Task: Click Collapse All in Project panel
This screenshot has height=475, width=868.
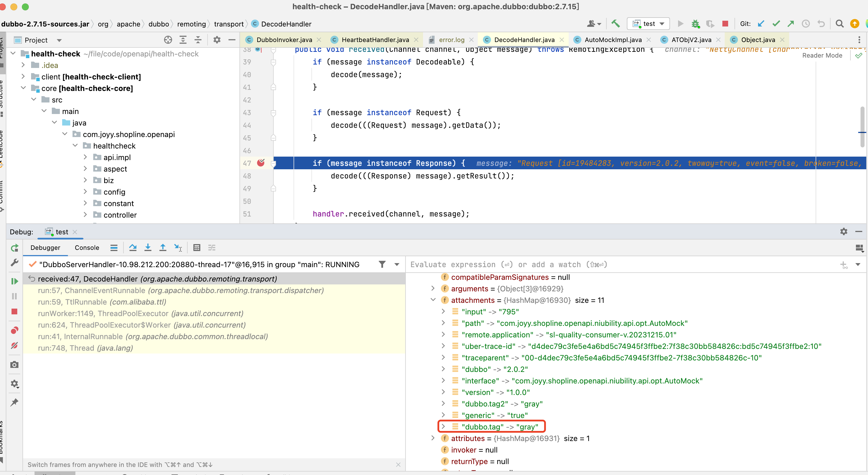Action: pyautogui.click(x=198, y=40)
